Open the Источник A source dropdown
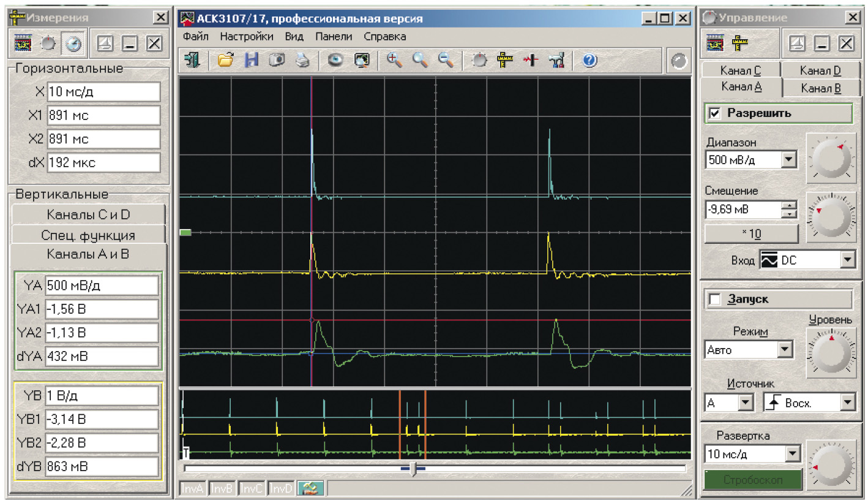 (746, 403)
